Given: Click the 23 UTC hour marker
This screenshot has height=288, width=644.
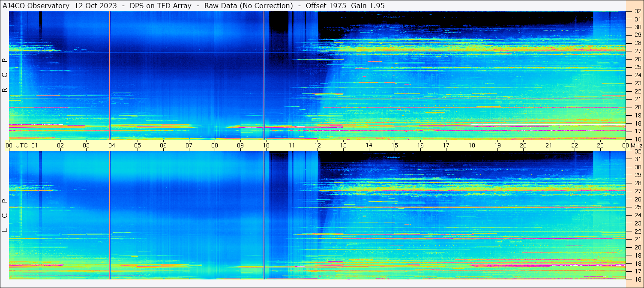Looking at the screenshot, I should [600, 145].
